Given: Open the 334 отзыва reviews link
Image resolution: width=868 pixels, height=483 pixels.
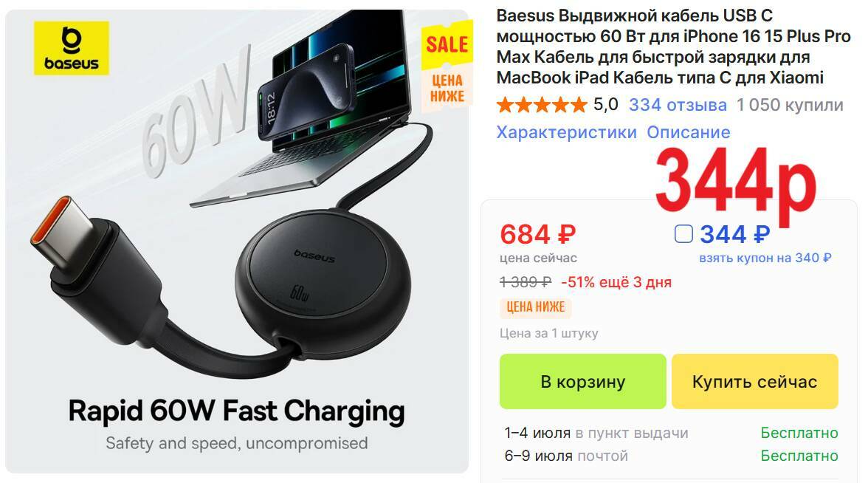Looking at the screenshot, I should coord(678,105).
